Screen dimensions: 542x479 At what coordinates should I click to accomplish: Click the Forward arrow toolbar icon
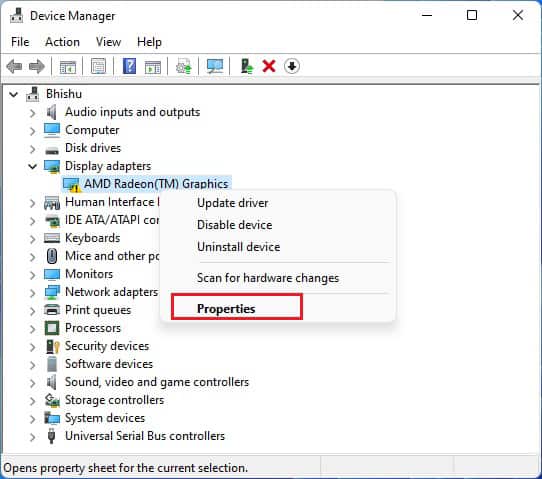[37, 66]
